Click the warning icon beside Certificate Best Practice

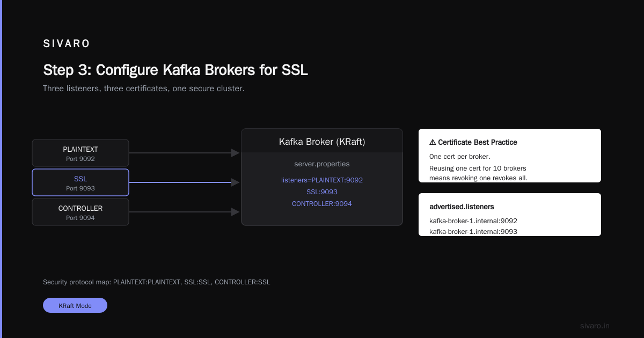tap(433, 143)
